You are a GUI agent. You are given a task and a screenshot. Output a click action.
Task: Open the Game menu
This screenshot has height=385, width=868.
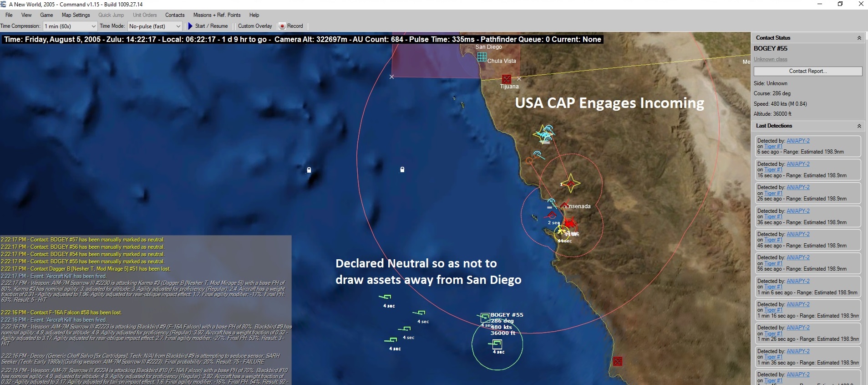coord(46,15)
